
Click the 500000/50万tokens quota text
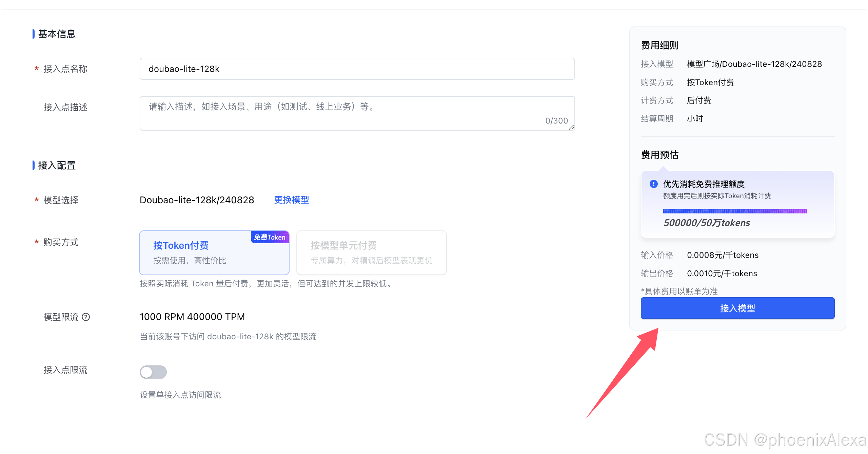point(707,223)
